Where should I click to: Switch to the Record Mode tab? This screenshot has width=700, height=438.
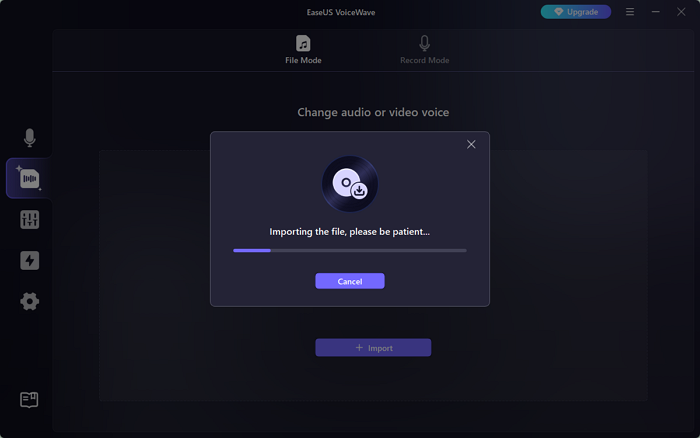[x=424, y=50]
